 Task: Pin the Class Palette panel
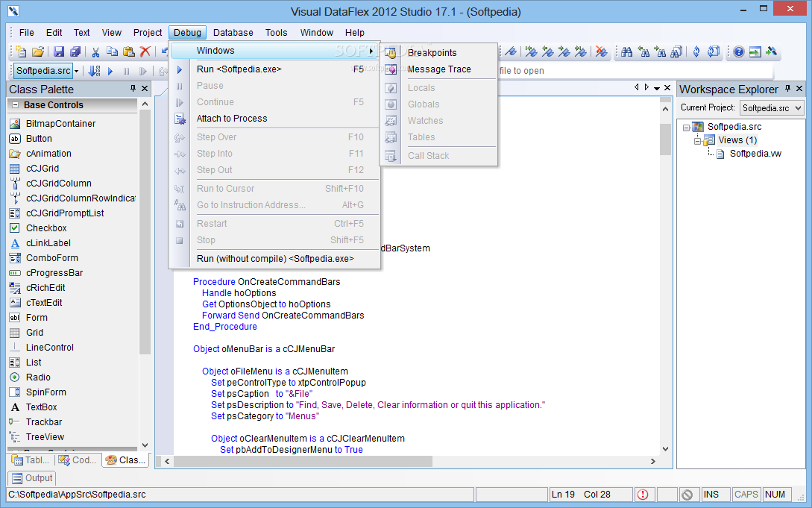[133, 89]
